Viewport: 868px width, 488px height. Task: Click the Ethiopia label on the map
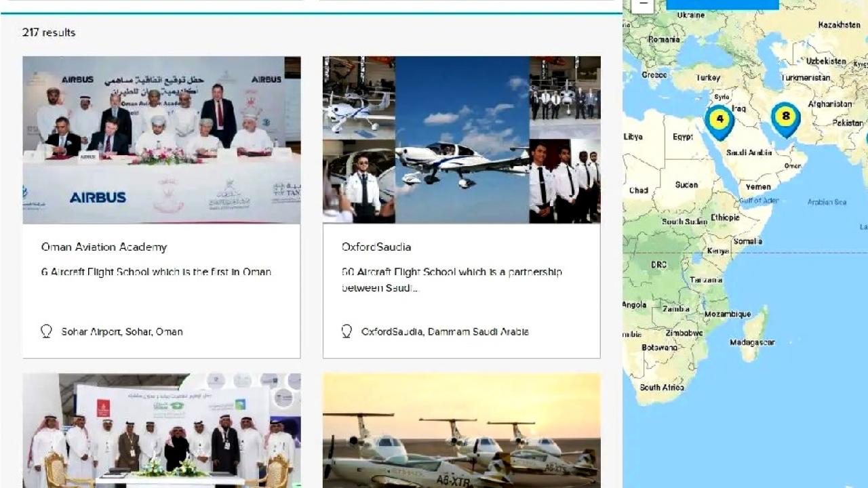[725, 218]
